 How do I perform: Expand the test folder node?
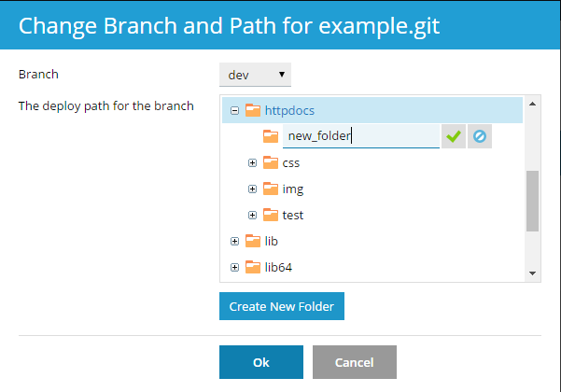pos(253,215)
